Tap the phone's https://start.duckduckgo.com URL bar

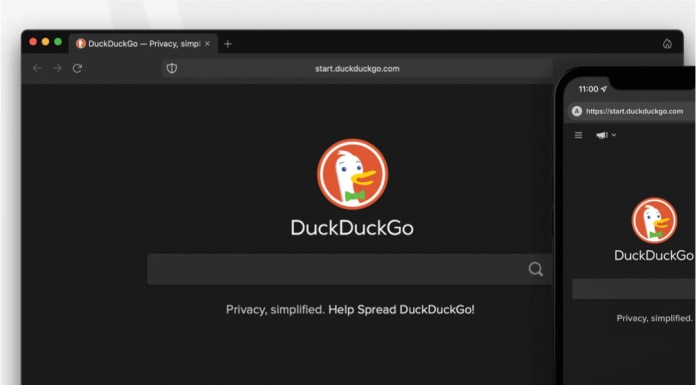tap(632, 111)
